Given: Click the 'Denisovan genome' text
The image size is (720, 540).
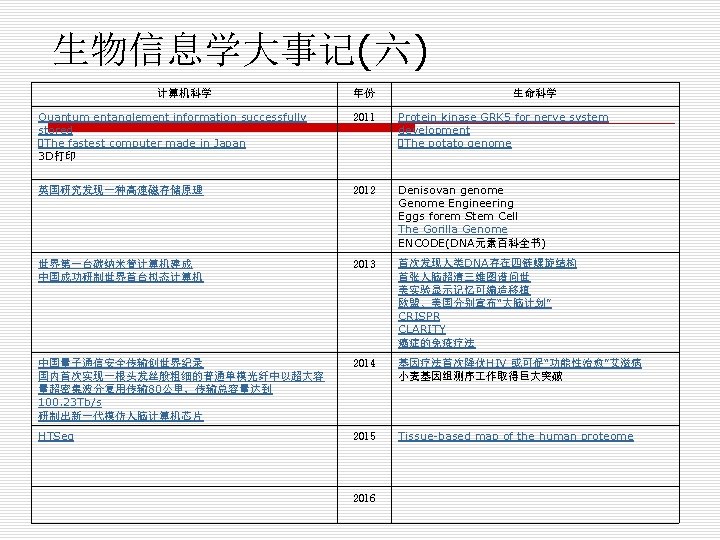Looking at the screenshot, I should coord(450,190).
